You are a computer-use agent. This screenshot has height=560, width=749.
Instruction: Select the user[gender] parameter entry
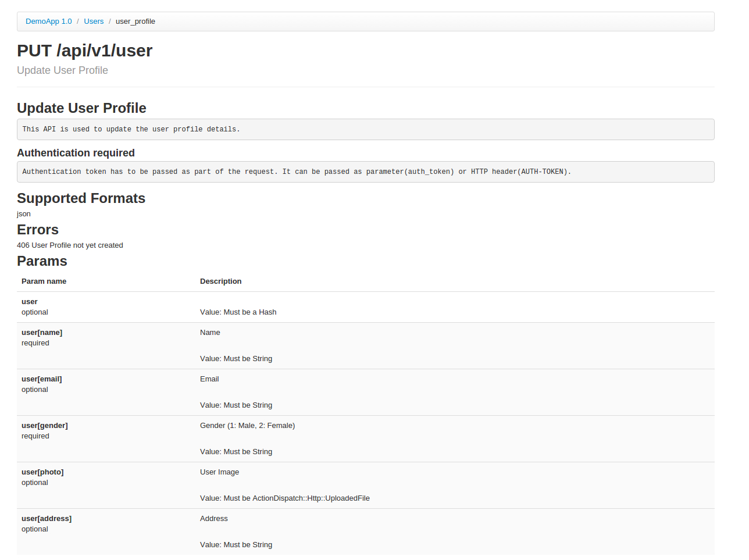(x=45, y=425)
